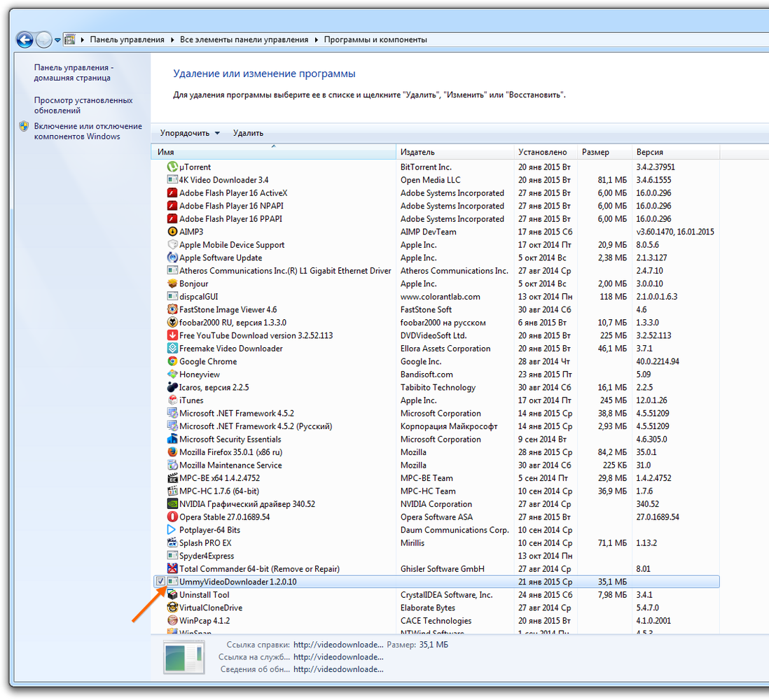Image resolution: width=769 pixels, height=700 pixels.
Task: Click the iTunes program icon
Action: click(x=172, y=400)
